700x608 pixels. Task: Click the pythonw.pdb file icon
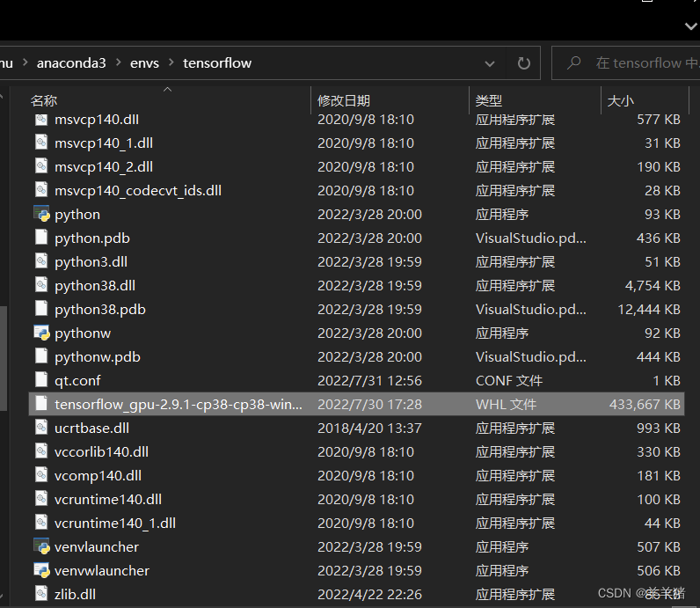coord(41,356)
